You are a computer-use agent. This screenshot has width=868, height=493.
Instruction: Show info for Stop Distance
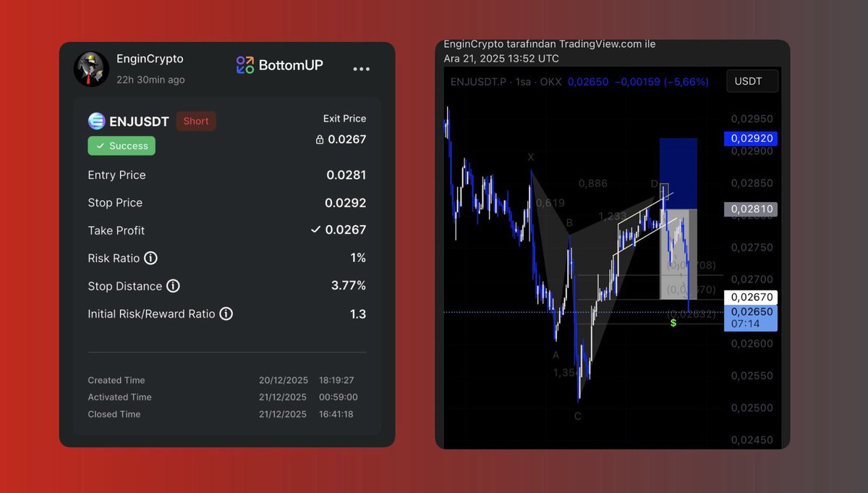click(x=173, y=286)
